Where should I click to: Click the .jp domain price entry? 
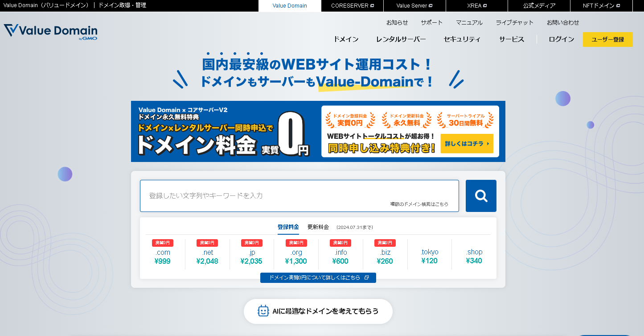(x=252, y=254)
